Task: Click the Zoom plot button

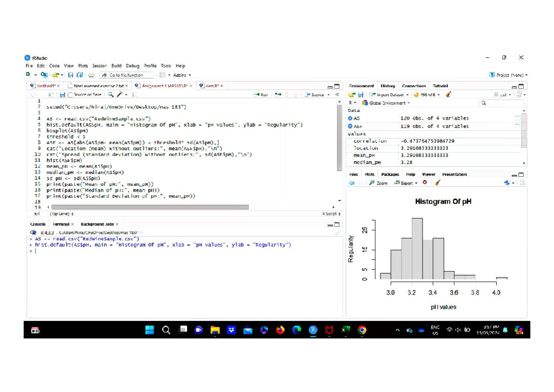Action: coord(379,183)
